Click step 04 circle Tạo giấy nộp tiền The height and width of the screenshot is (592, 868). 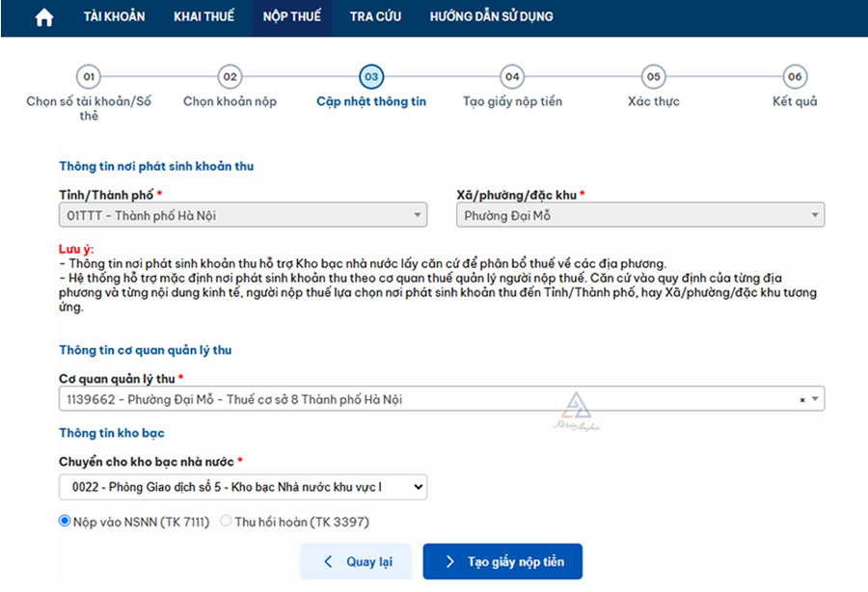pos(512,77)
